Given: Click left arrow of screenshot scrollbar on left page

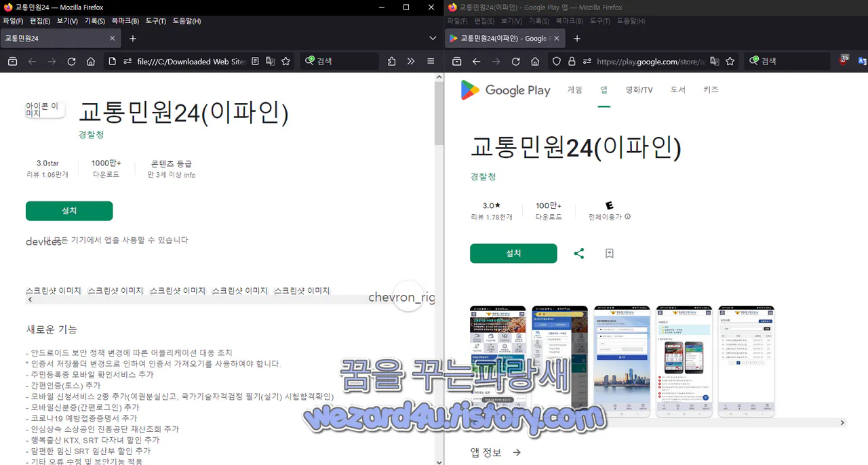Looking at the screenshot, I should (x=29, y=299).
